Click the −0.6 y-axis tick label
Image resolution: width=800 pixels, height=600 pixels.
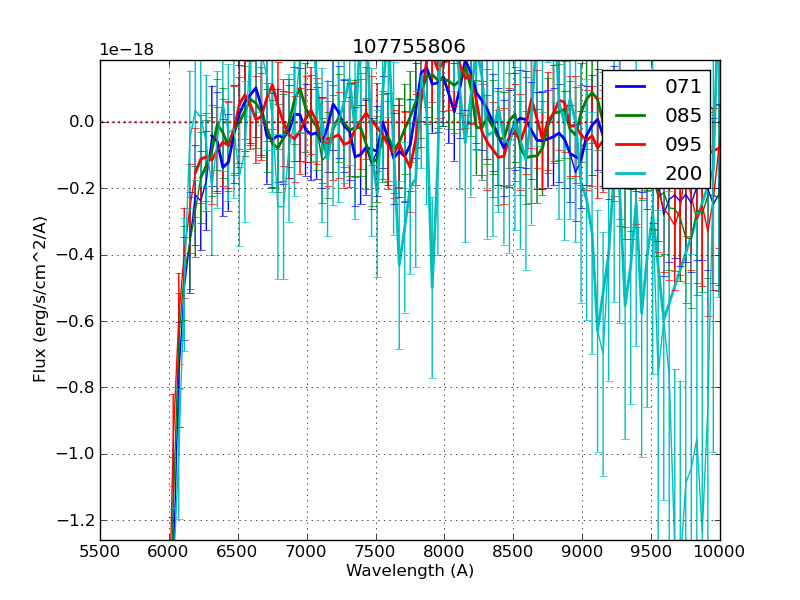(x=75, y=321)
